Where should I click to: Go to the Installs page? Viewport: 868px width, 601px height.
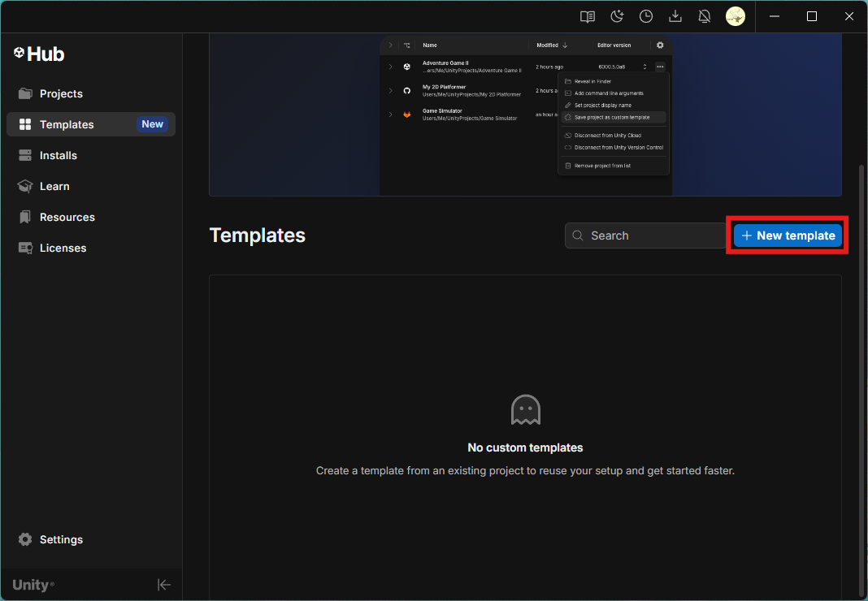(x=91, y=155)
